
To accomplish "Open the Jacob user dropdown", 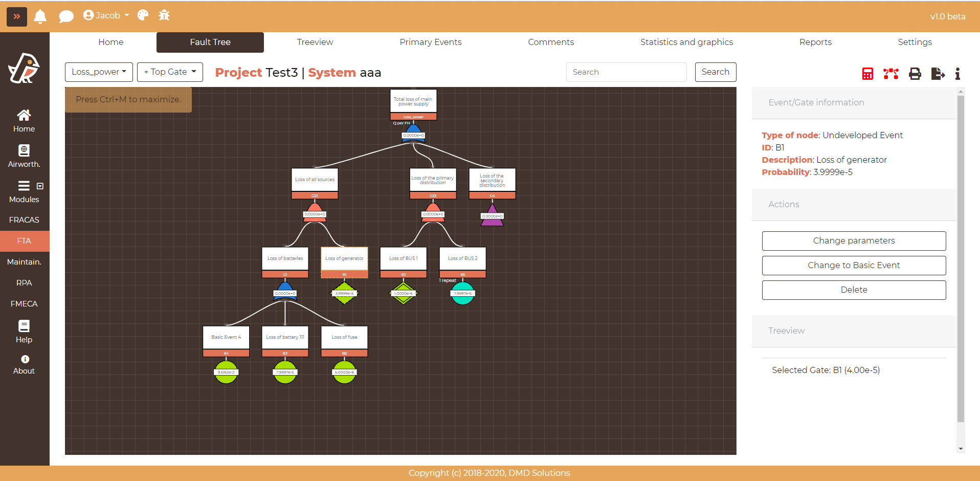I will [106, 15].
